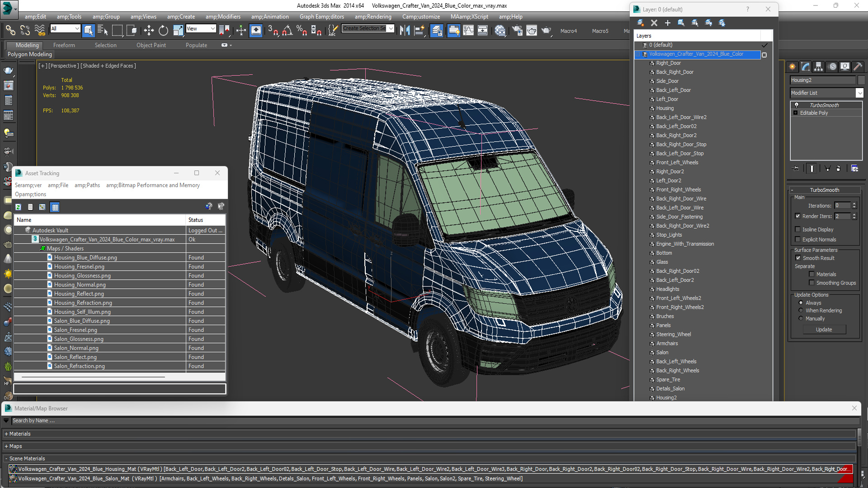868x488 pixels.
Task: Open Render Setup teapot icon
Action: 517,30
